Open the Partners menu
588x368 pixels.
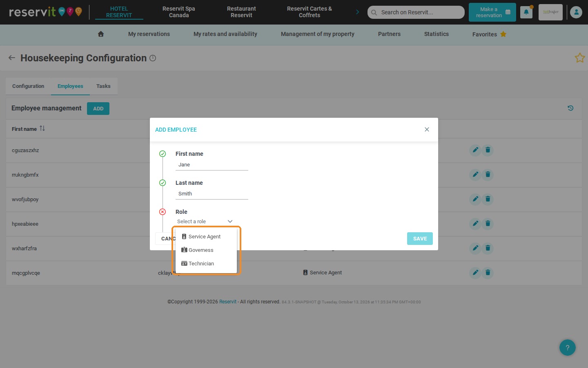point(389,34)
